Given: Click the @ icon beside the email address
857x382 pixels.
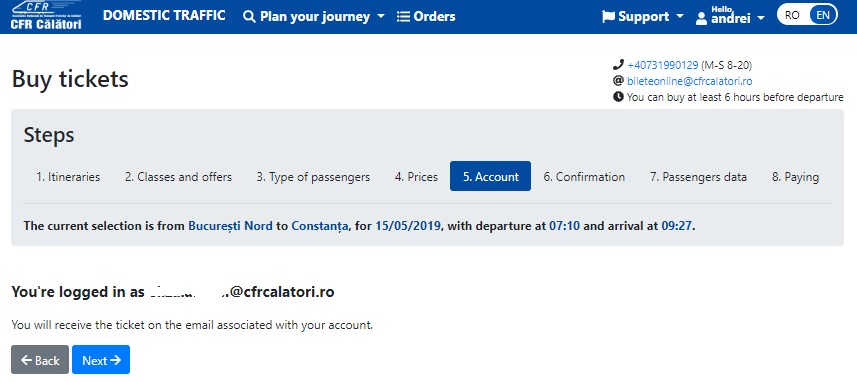Looking at the screenshot, I should click(x=618, y=81).
